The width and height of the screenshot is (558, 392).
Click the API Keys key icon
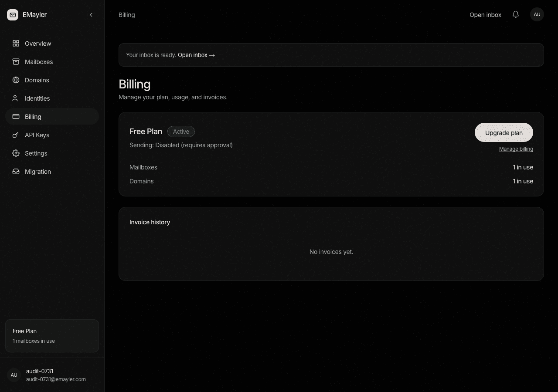click(16, 135)
